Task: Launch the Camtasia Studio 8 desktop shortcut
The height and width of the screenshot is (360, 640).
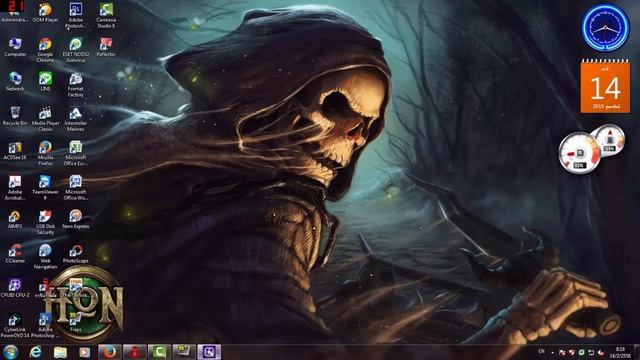Action: [106, 16]
